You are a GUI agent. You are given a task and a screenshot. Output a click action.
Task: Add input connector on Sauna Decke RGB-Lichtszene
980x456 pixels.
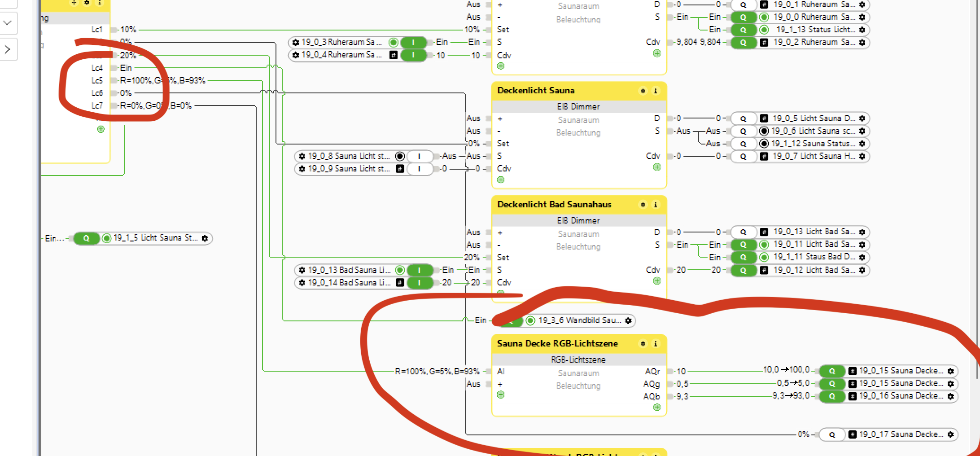point(501,395)
